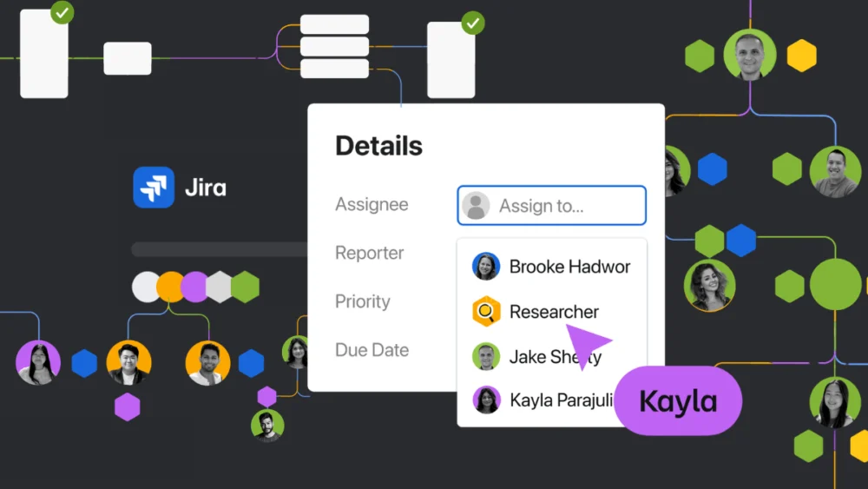This screenshot has height=489, width=868.
Task: Click the purple Kayla name tag
Action: (678, 401)
